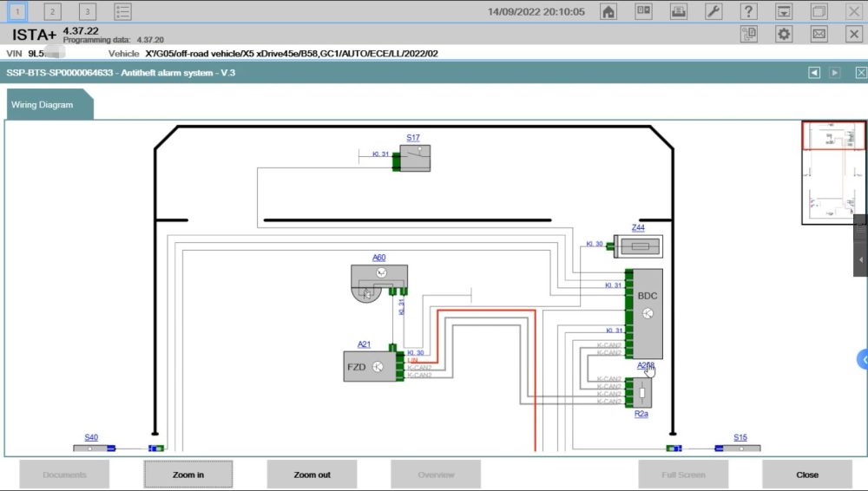The height and width of the screenshot is (491, 868).
Task: Switch to operation tab 2
Action: 53,11
